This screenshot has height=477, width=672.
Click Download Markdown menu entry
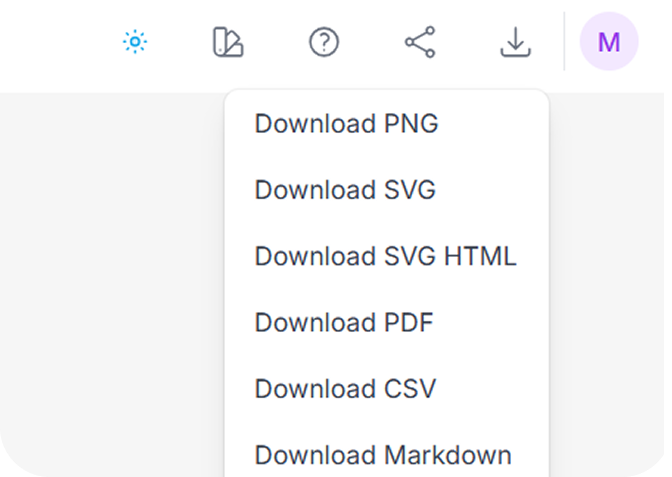pos(383,455)
